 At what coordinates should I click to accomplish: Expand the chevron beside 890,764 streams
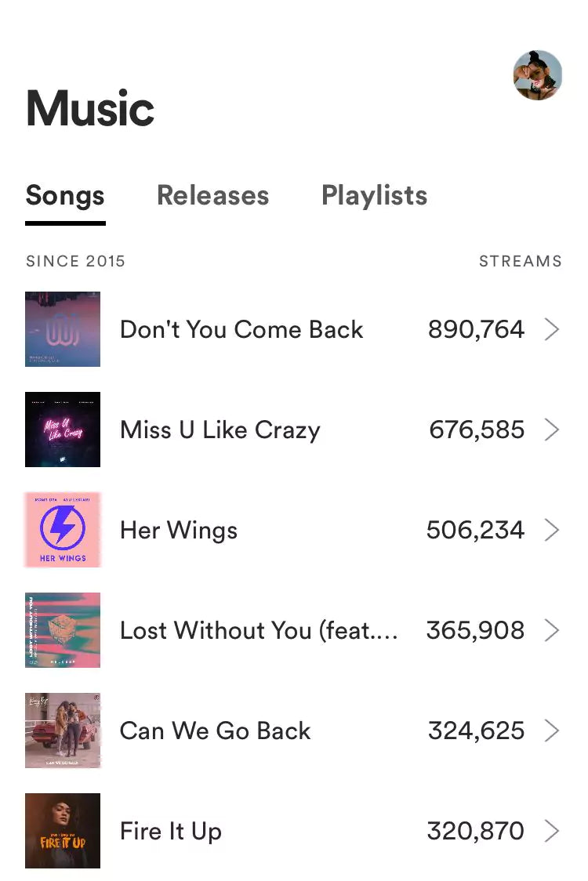(x=552, y=330)
